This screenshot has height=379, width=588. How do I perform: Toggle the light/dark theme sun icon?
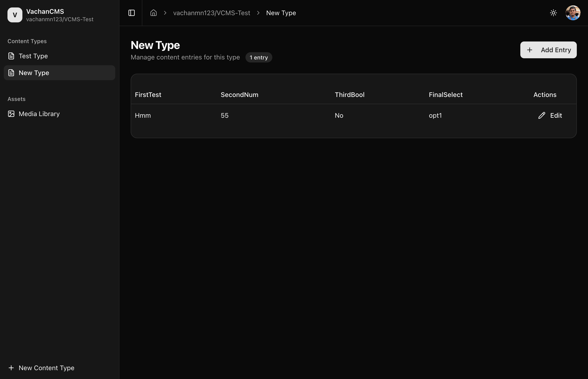pos(553,13)
